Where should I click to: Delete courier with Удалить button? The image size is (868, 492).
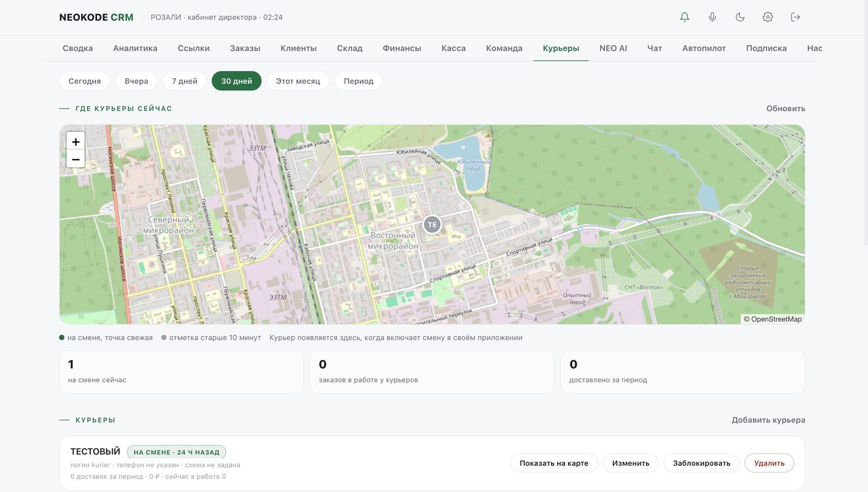769,463
